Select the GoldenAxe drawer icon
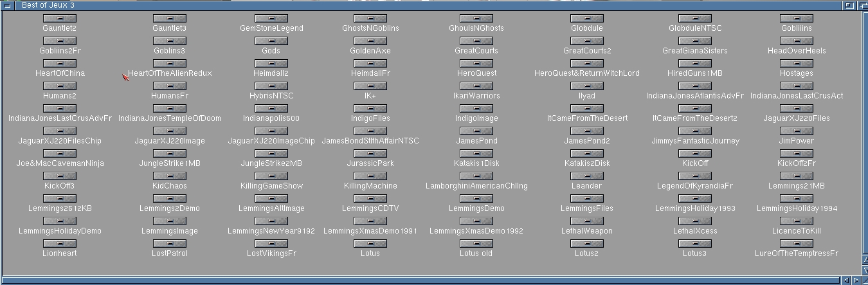This screenshot has height=285, width=868. point(370,41)
